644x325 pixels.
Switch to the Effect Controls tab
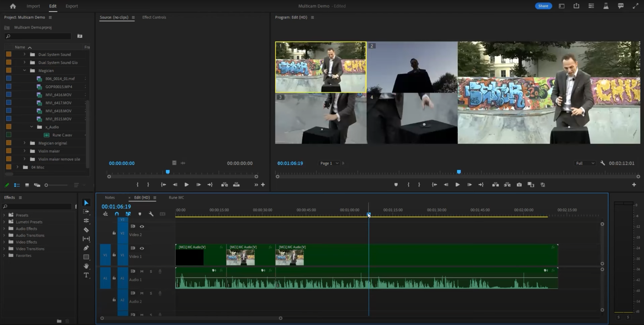pos(154,17)
